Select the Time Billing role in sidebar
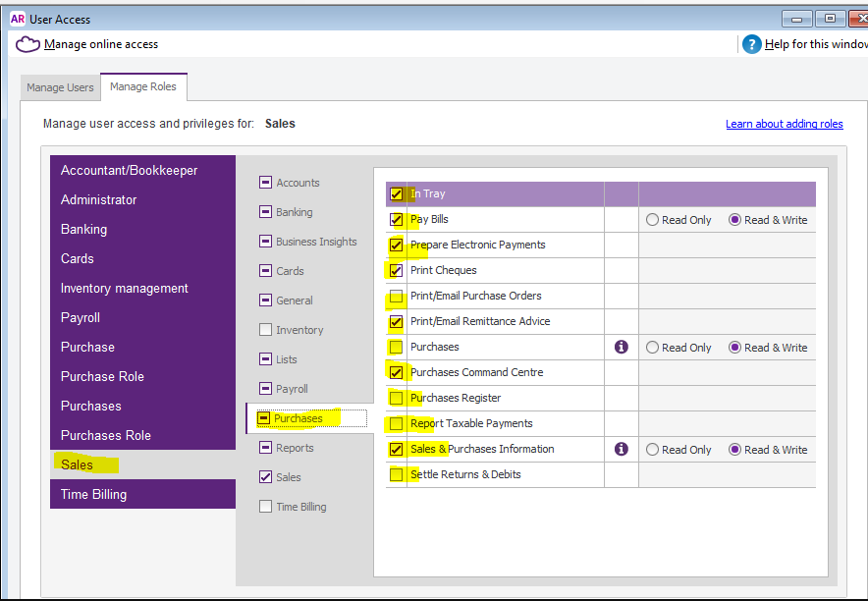The width and height of the screenshot is (868, 601). point(93,494)
